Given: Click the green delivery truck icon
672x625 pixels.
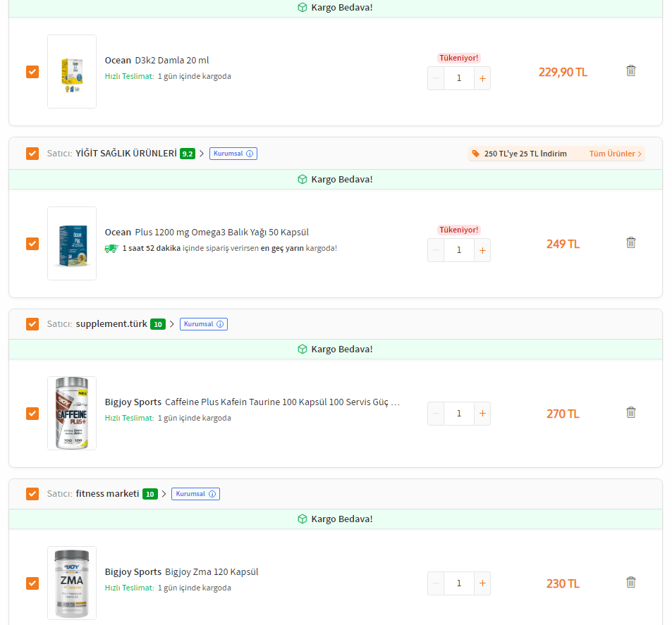Looking at the screenshot, I should (x=111, y=249).
